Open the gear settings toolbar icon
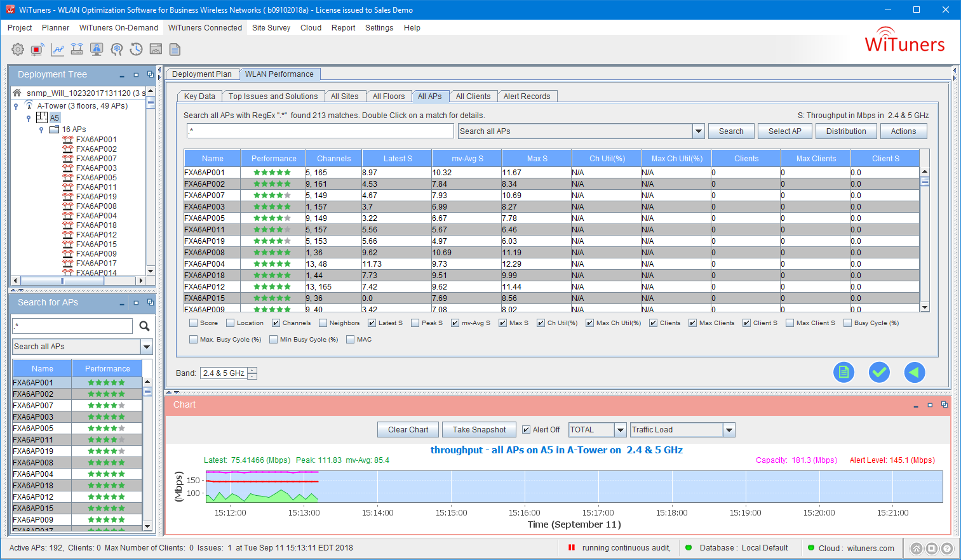Screen dimensions: 961x560 click(18, 50)
